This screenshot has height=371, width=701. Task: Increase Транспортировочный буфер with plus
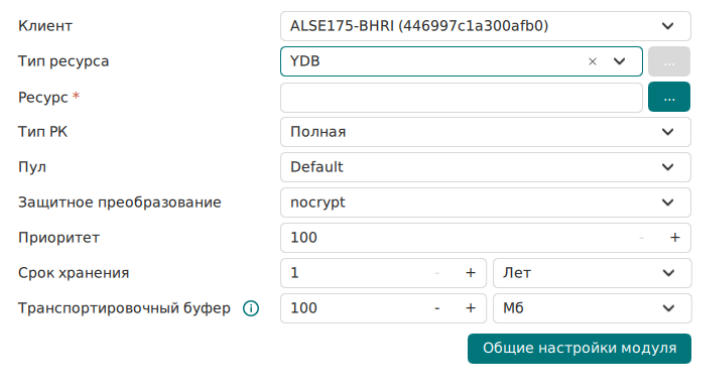pyautogui.click(x=470, y=308)
